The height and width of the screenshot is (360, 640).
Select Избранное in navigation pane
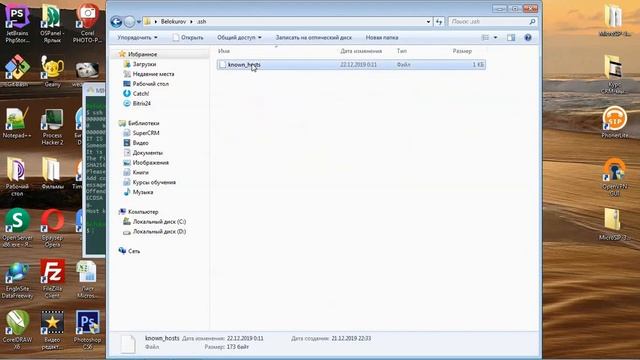coord(142,54)
